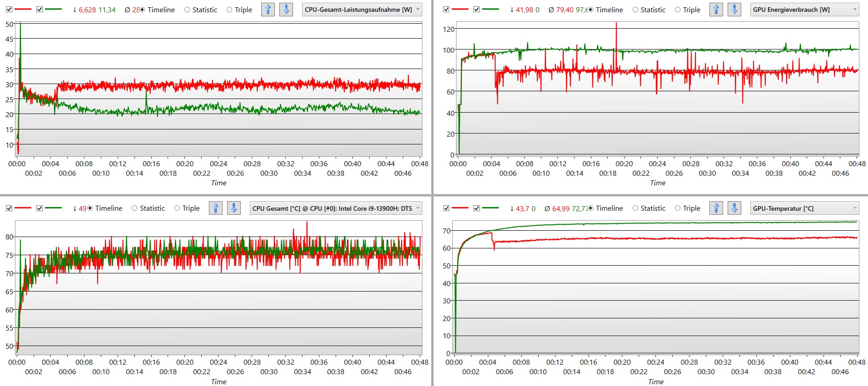Select Statistic view in CPU power panel
This screenshot has height=386, width=868.
(187, 10)
